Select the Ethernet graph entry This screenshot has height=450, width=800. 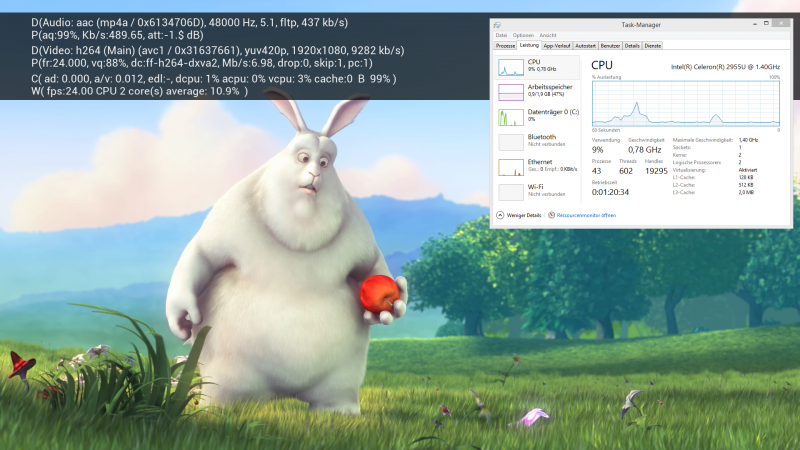click(x=538, y=166)
